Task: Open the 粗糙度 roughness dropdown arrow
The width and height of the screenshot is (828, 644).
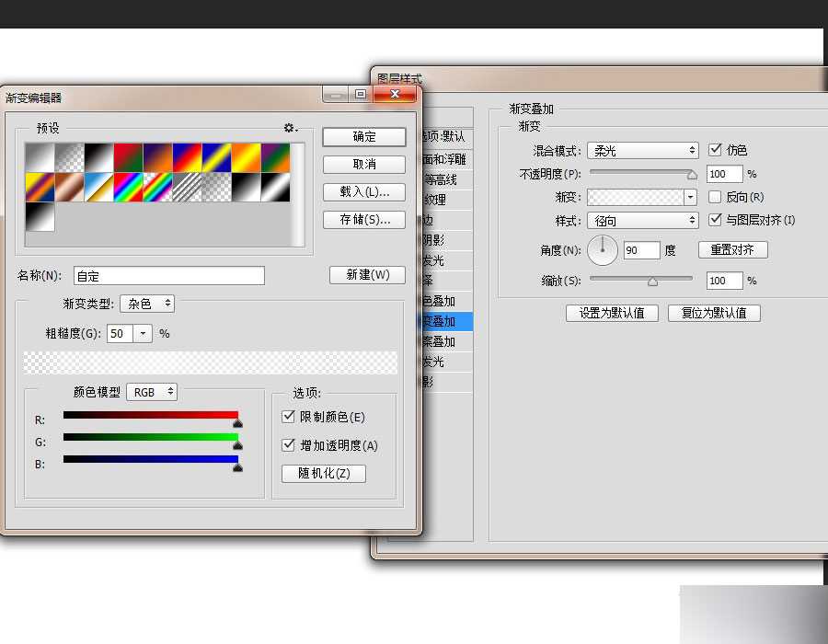Action: pyautogui.click(x=143, y=334)
